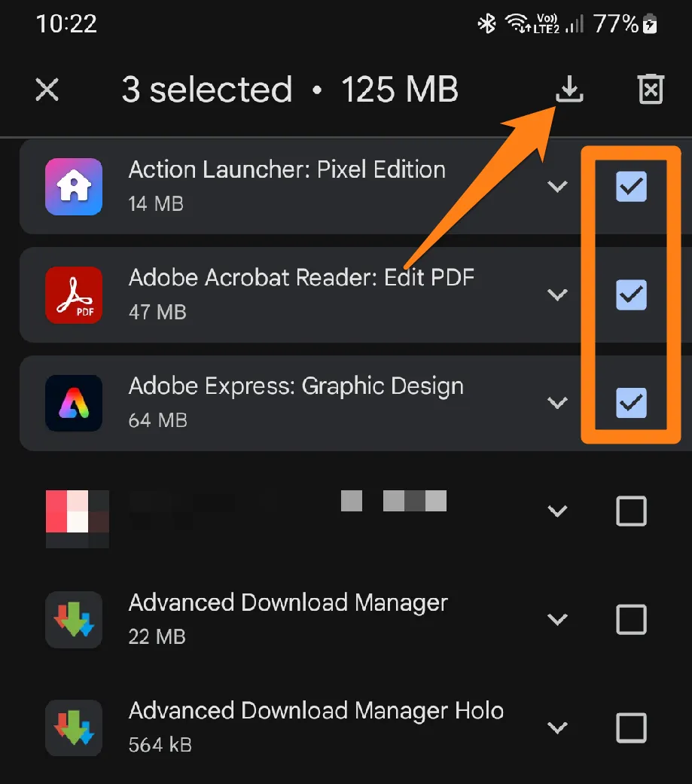The height and width of the screenshot is (784, 692).
Task: Tap the Adobe Acrobat Reader app icon
Action: 74,295
